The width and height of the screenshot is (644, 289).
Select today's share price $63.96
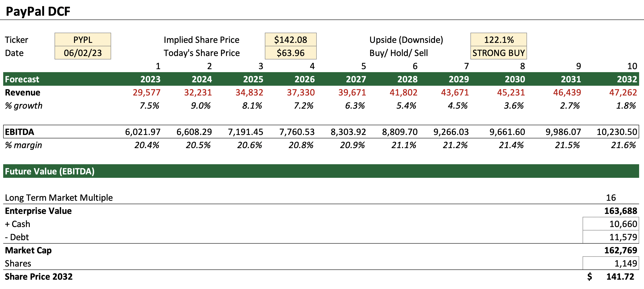pos(291,53)
